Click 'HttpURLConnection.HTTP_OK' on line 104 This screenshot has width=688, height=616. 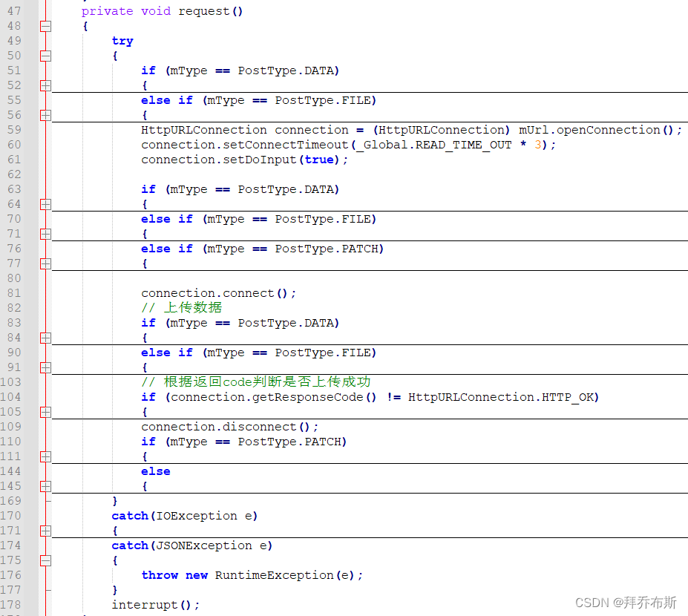tap(500, 397)
